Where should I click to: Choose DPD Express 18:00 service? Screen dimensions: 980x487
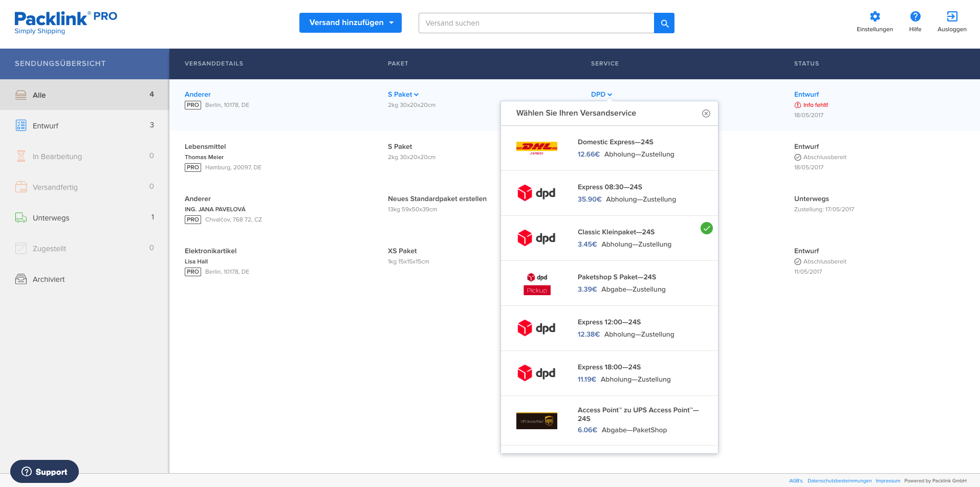[x=609, y=373]
